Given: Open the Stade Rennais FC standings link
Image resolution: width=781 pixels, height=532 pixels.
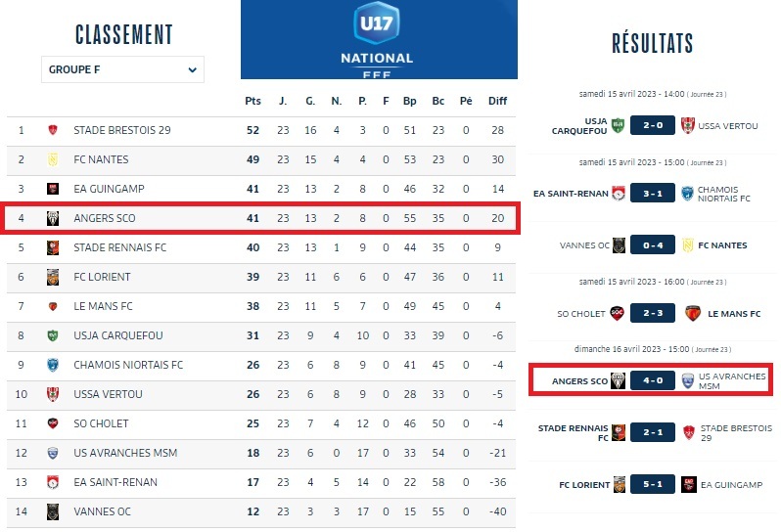Looking at the screenshot, I should 119,247.
